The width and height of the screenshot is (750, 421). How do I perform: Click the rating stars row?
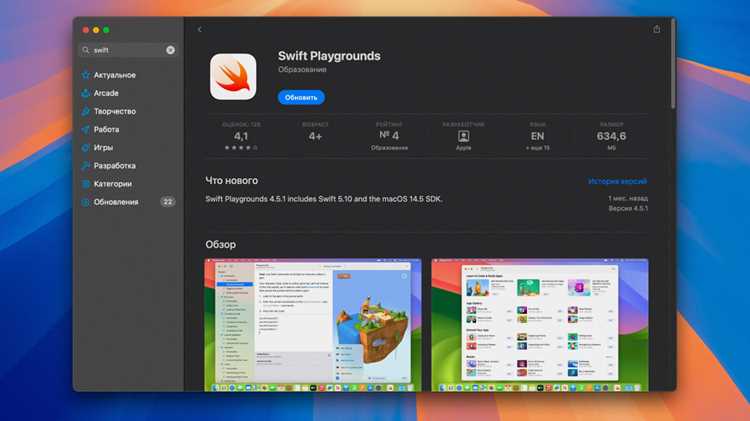(x=241, y=148)
